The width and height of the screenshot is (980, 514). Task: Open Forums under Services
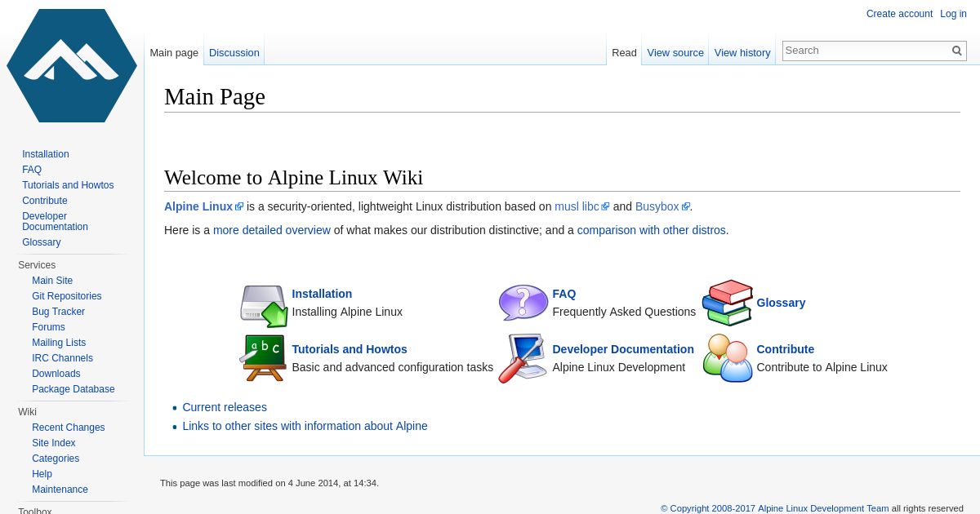point(48,327)
